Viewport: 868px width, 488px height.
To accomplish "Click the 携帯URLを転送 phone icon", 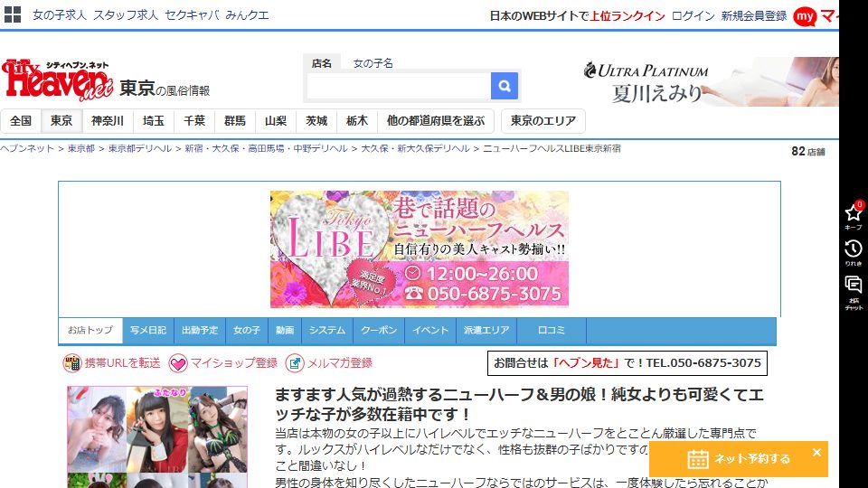I will (72, 363).
